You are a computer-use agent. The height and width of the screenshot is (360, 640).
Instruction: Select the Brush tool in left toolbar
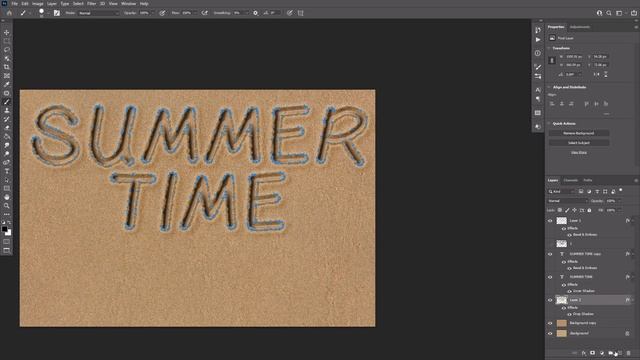(x=7, y=102)
